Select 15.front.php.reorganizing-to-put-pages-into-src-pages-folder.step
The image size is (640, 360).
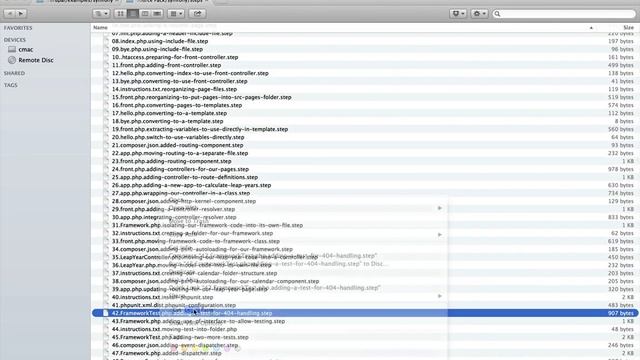[x=202, y=97]
